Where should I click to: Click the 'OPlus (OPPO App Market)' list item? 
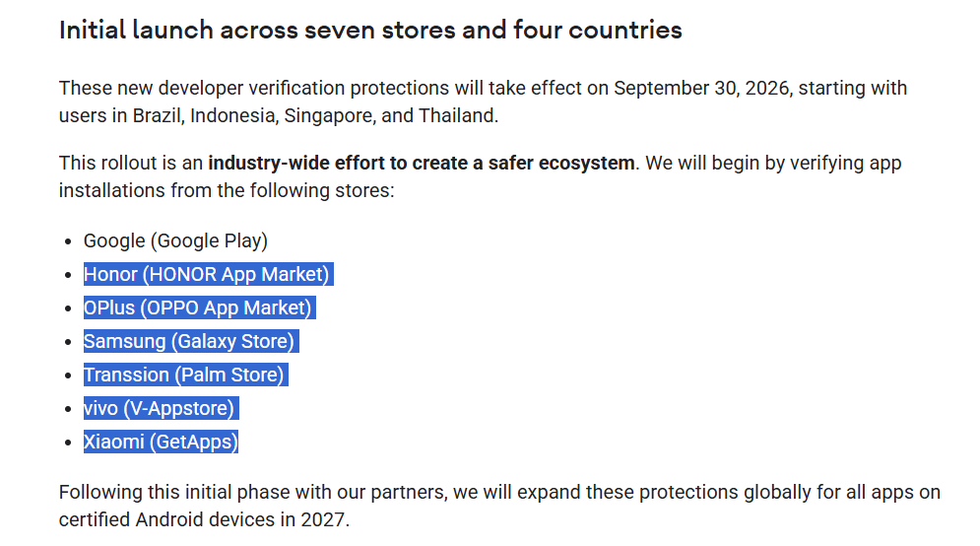[x=198, y=307]
